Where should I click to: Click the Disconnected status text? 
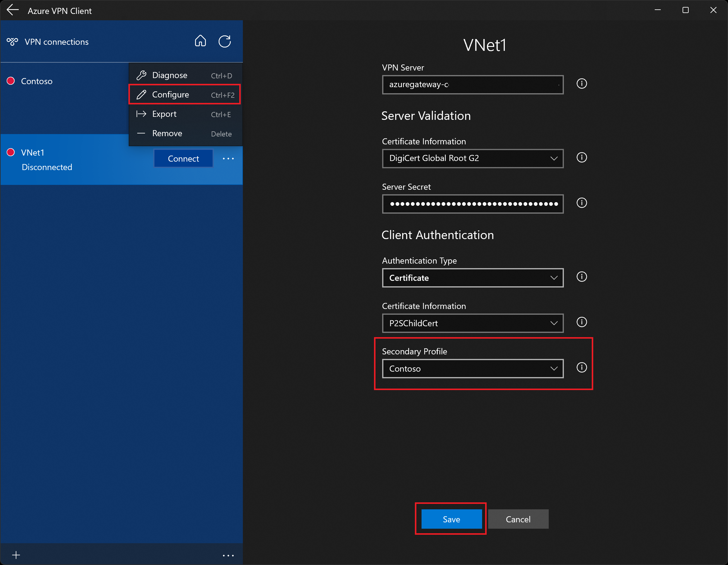coord(47,167)
